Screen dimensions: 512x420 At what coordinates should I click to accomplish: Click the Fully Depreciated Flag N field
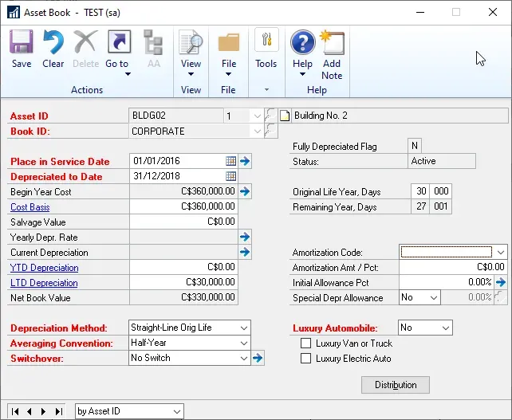point(415,146)
